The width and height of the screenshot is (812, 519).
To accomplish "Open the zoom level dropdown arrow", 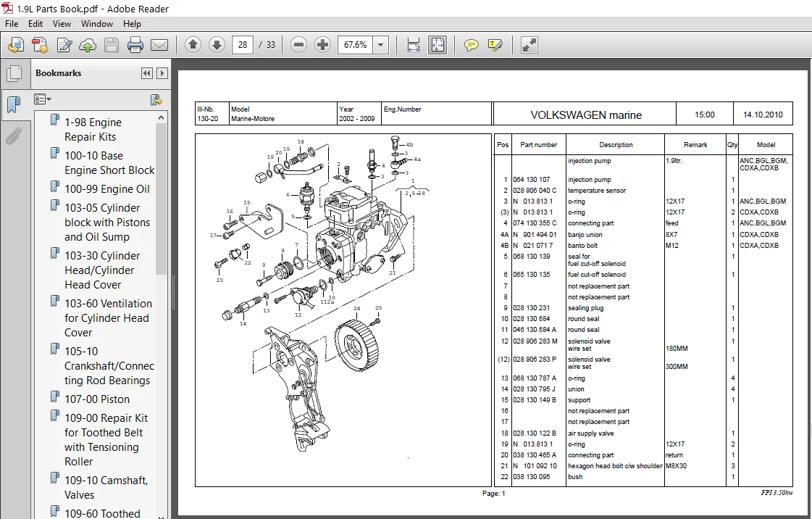I will [380, 45].
